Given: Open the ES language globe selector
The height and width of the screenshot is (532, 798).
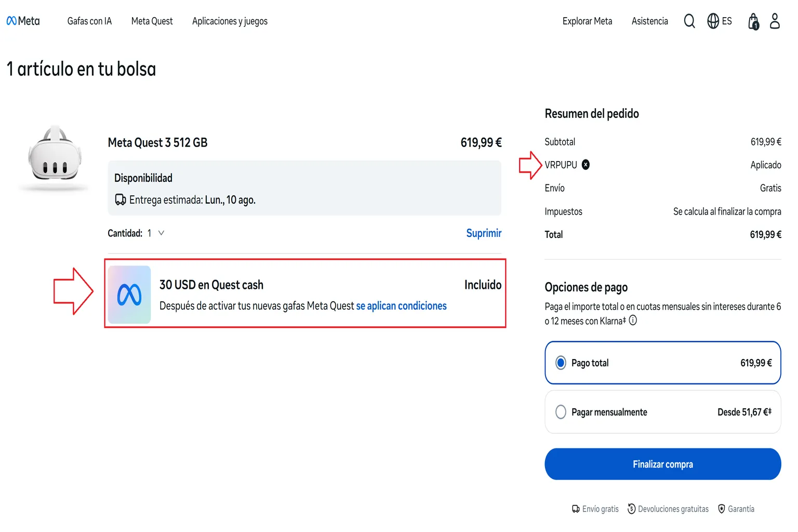Looking at the screenshot, I should 720,21.
